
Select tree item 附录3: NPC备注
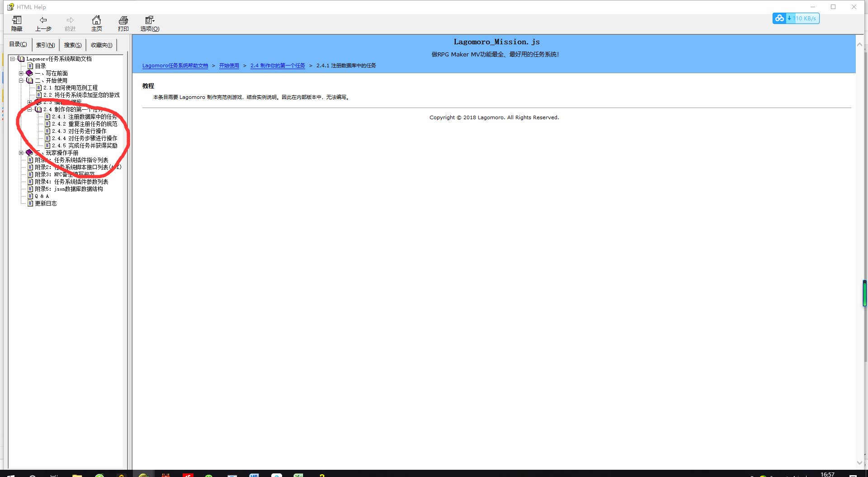tap(65, 174)
